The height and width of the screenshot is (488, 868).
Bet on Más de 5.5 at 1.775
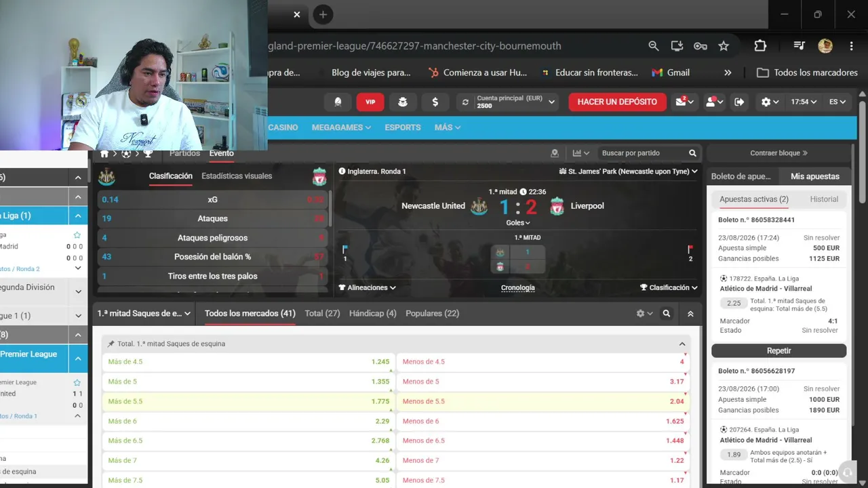click(249, 401)
